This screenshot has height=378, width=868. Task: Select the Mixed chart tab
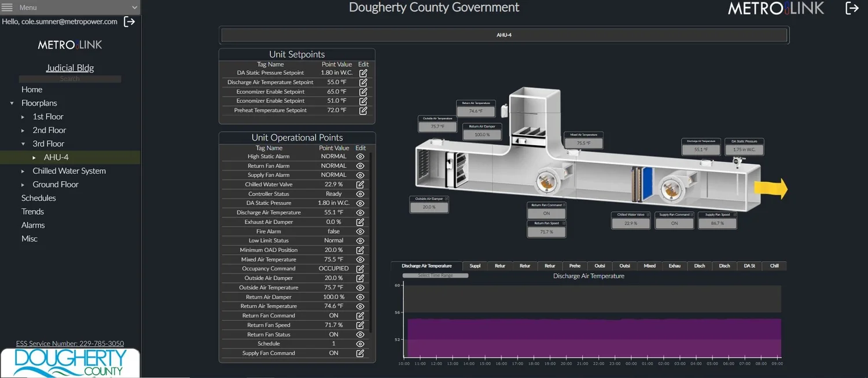click(649, 266)
